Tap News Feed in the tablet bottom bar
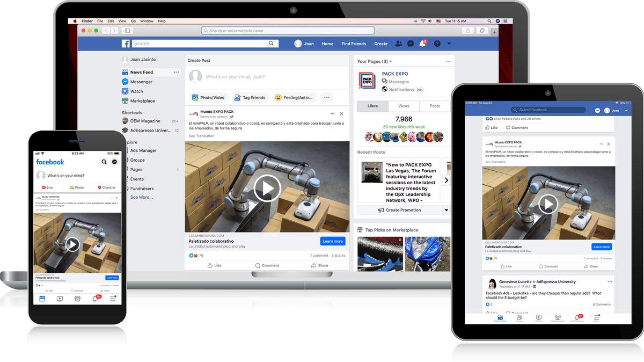This screenshot has height=362, width=644. 500,318
